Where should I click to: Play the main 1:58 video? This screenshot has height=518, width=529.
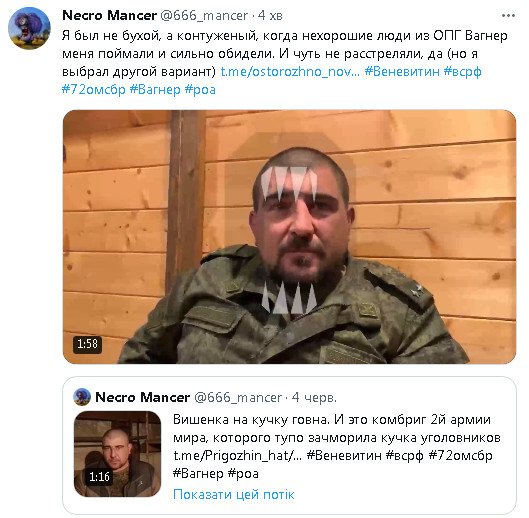click(x=289, y=237)
